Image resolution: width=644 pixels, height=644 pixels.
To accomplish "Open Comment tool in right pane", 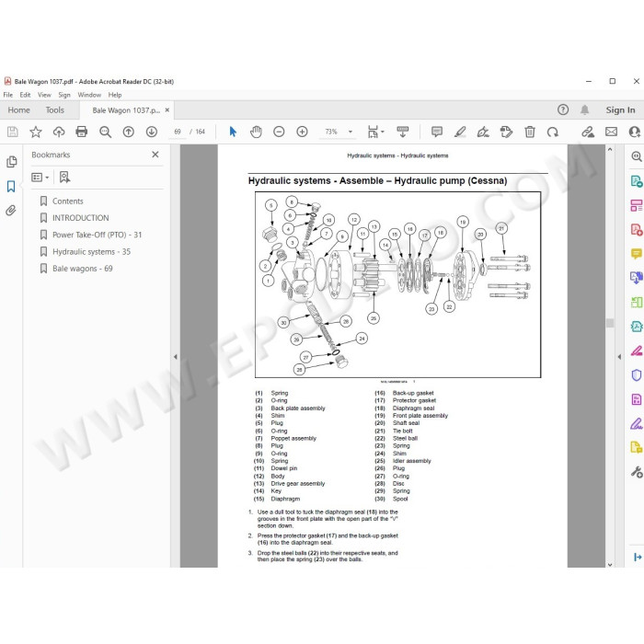I will [x=637, y=254].
